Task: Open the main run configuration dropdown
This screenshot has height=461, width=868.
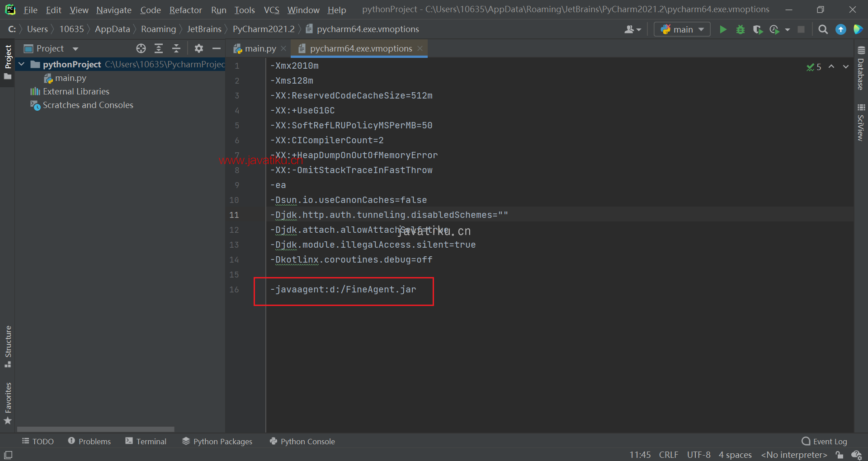Action: click(x=682, y=29)
